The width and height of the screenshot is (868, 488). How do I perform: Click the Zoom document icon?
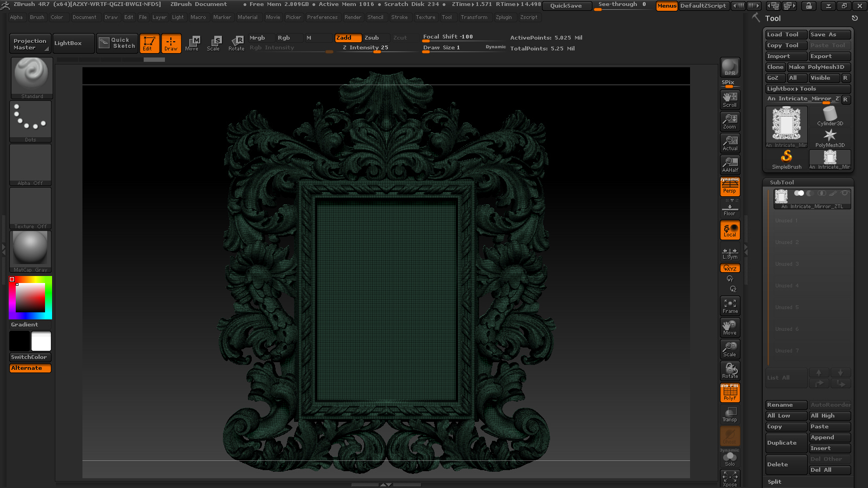pos(730,121)
